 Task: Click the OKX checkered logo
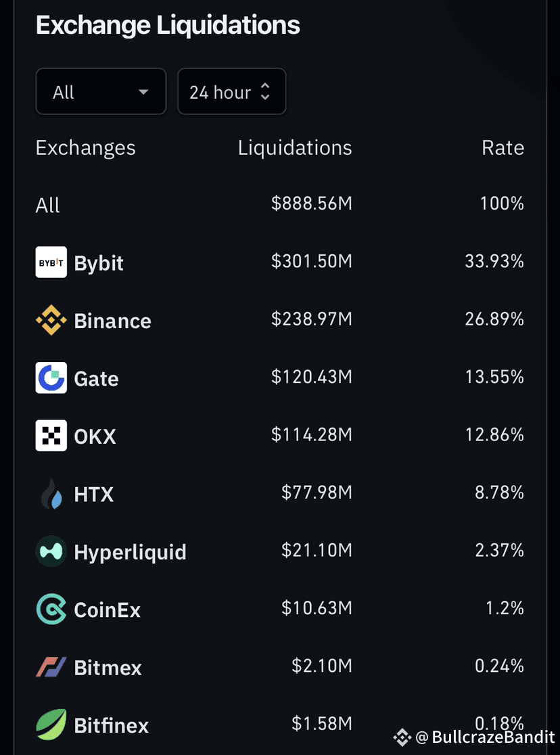[51, 435]
